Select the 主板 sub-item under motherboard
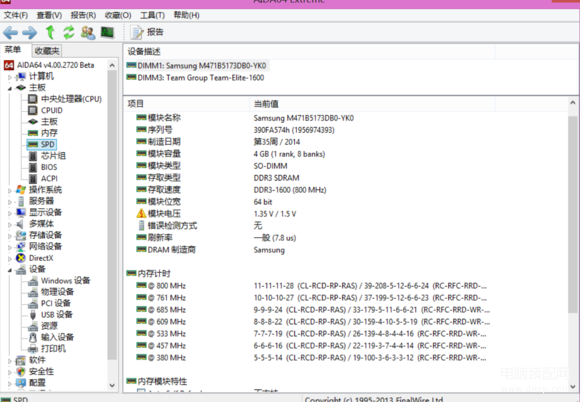 click(49, 122)
